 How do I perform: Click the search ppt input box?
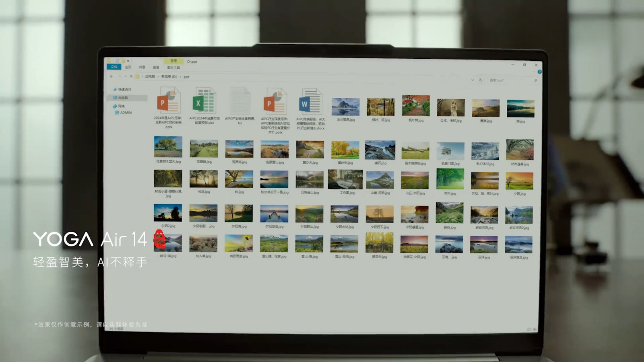513,80
